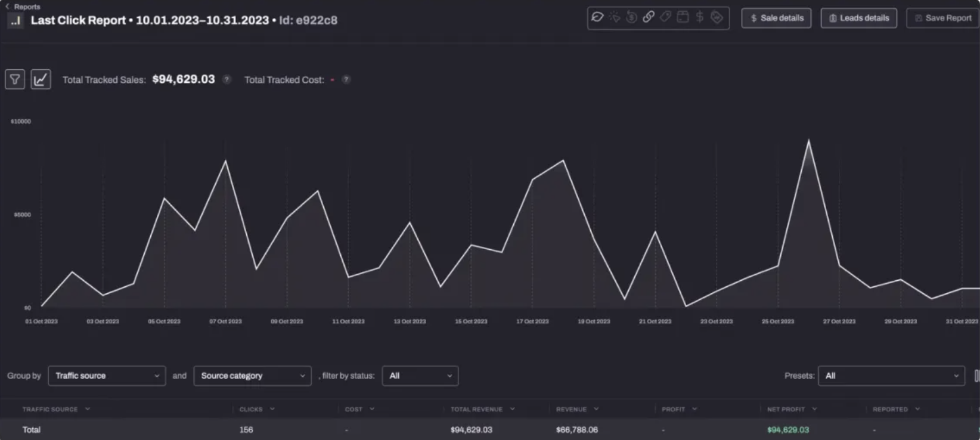Click the Total row label

click(x=32, y=430)
